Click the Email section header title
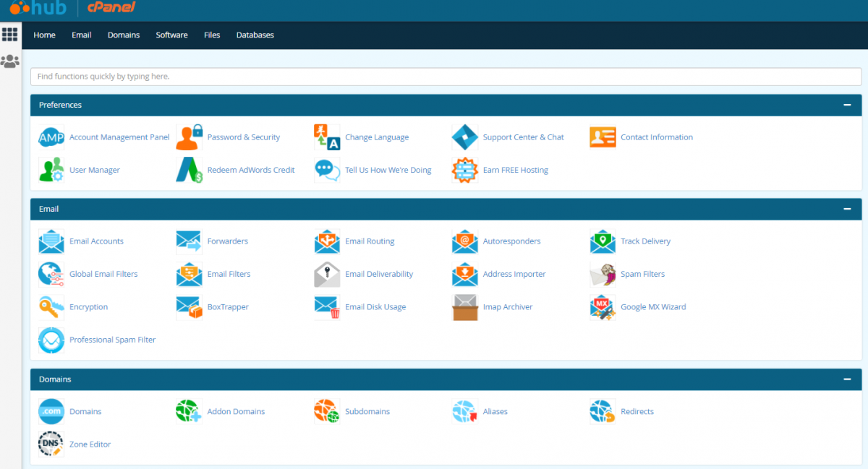 tap(48, 209)
